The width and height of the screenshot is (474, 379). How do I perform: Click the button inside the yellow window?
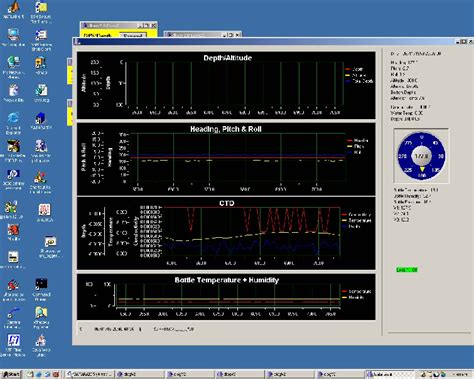(133, 35)
